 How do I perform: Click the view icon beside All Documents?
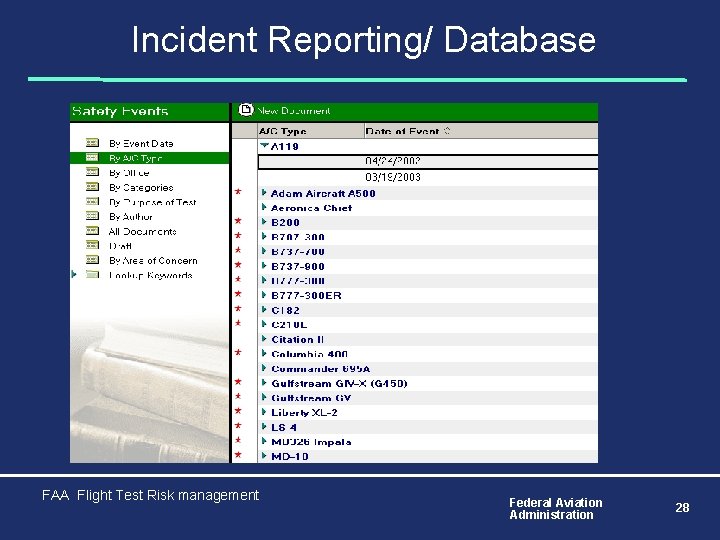pos(92,231)
